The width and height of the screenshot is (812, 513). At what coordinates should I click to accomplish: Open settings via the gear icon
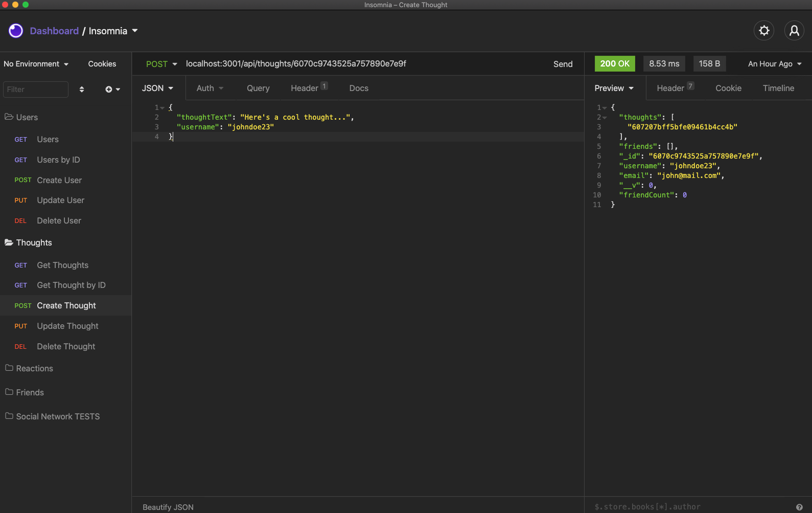(764, 31)
